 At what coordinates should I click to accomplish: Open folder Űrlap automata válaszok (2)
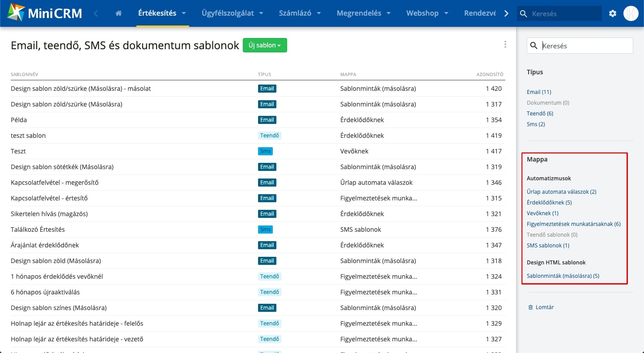[x=562, y=192]
